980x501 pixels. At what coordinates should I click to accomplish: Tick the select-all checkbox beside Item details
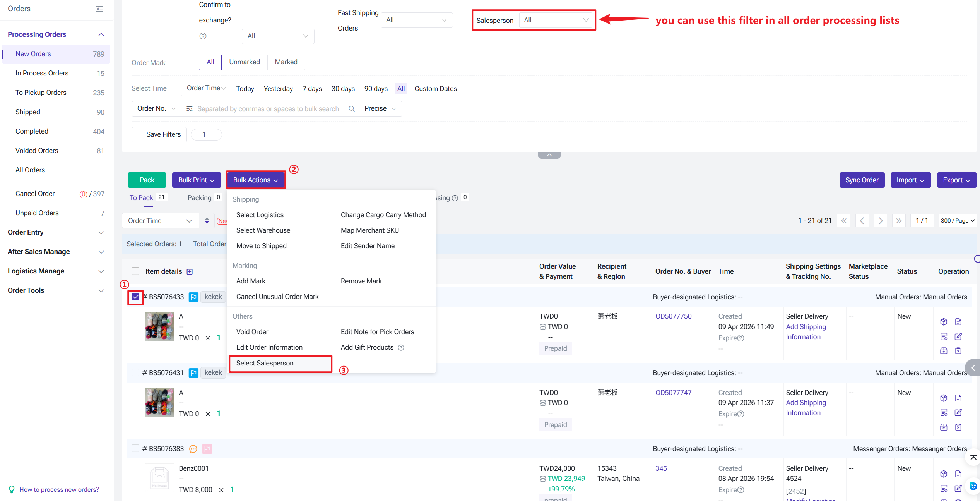(x=135, y=271)
